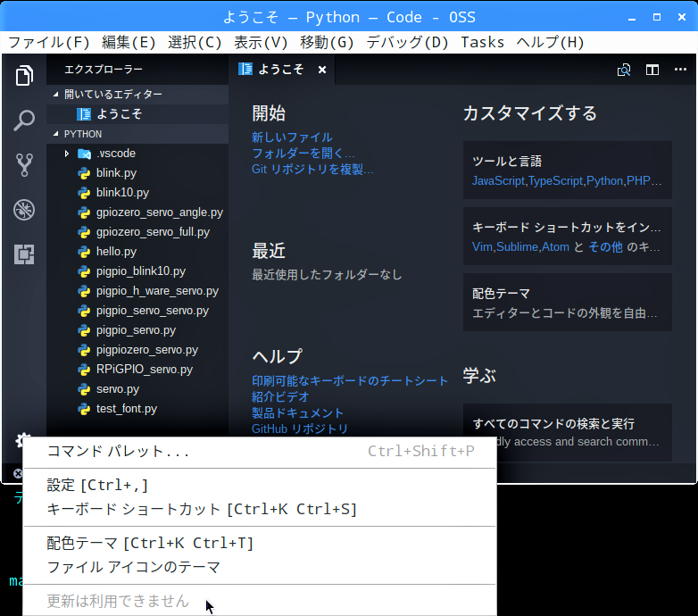Open the デバッグ(D) menu

click(407, 42)
